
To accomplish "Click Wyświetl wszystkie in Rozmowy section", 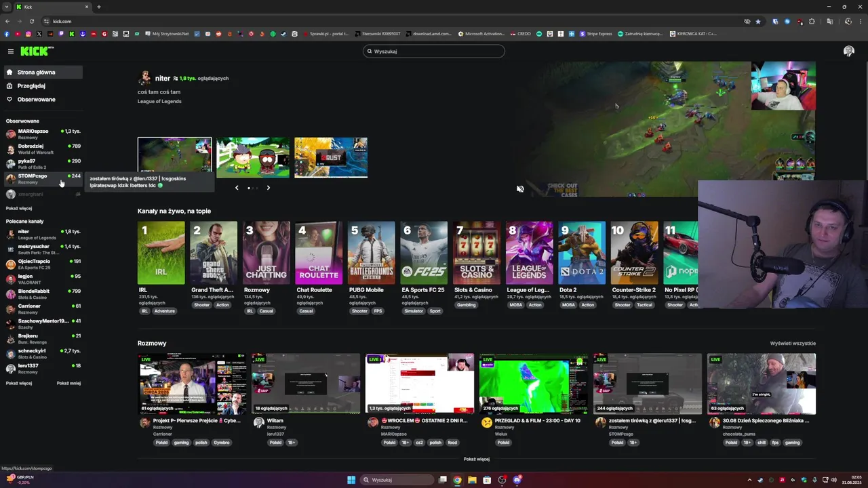I will pyautogui.click(x=793, y=344).
